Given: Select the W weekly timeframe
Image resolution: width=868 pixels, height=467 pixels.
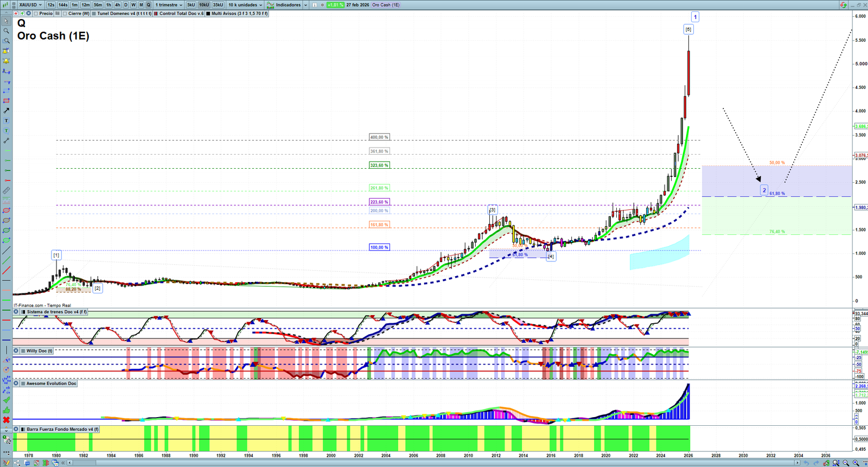Looking at the screenshot, I should tap(133, 5).
